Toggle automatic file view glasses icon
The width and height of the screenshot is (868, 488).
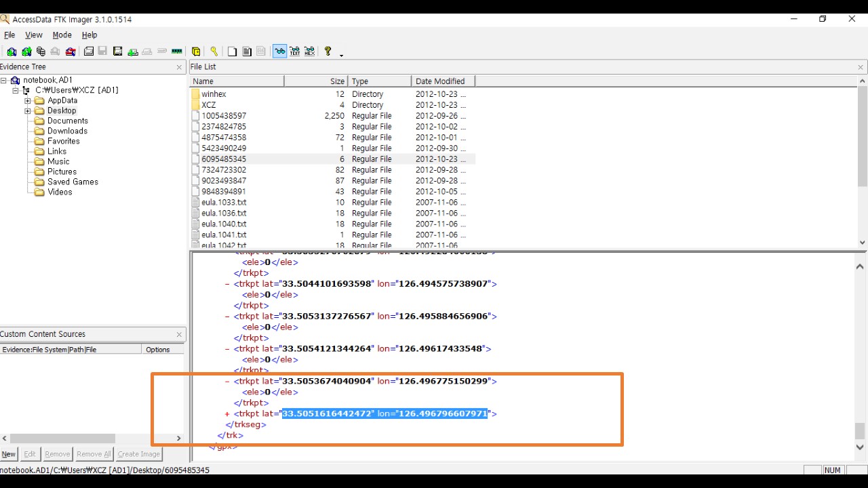[279, 52]
